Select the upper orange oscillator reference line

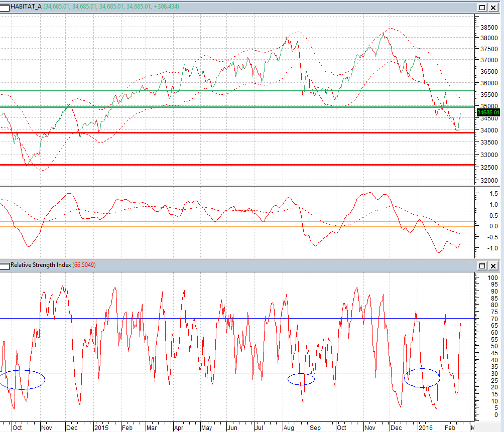(x=237, y=221)
